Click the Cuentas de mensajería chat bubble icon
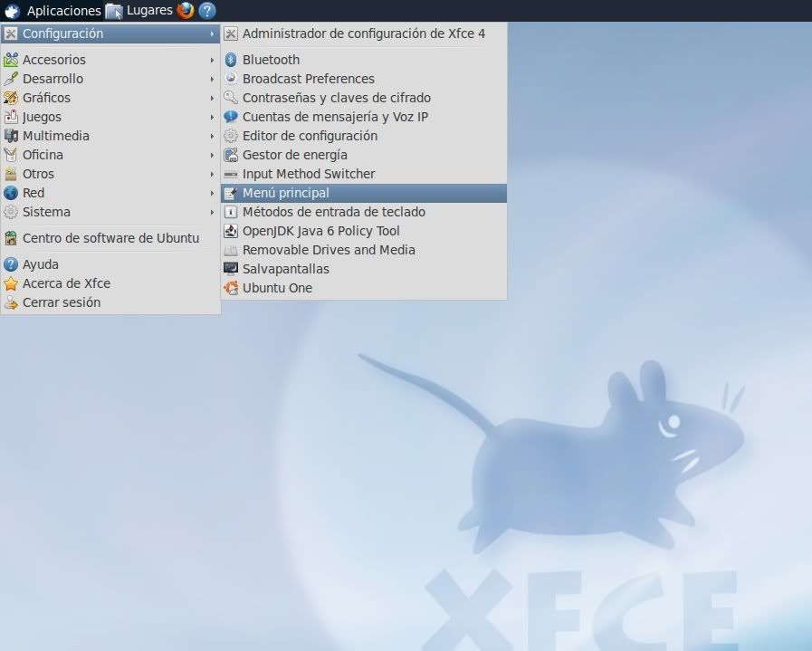The width and height of the screenshot is (812, 651). tap(231, 117)
